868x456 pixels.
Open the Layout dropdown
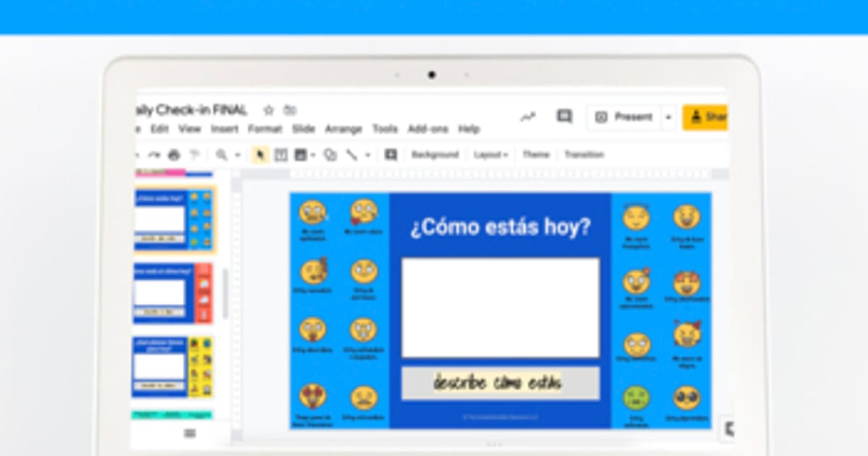pos(490,154)
